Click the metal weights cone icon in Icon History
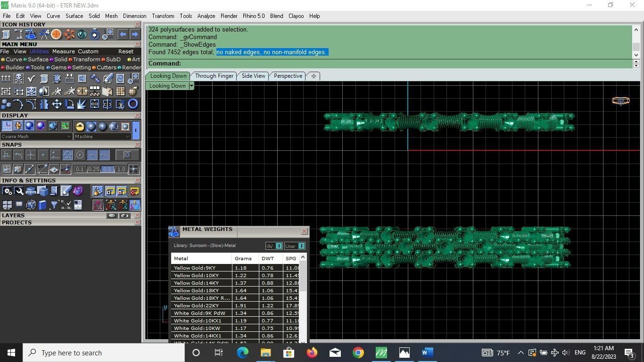Image resolution: width=644 pixels, height=362 pixels. tap(31, 34)
